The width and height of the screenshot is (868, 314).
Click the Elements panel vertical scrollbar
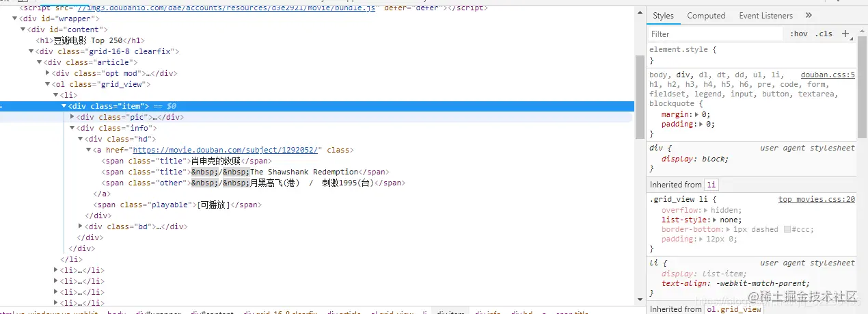640,96
